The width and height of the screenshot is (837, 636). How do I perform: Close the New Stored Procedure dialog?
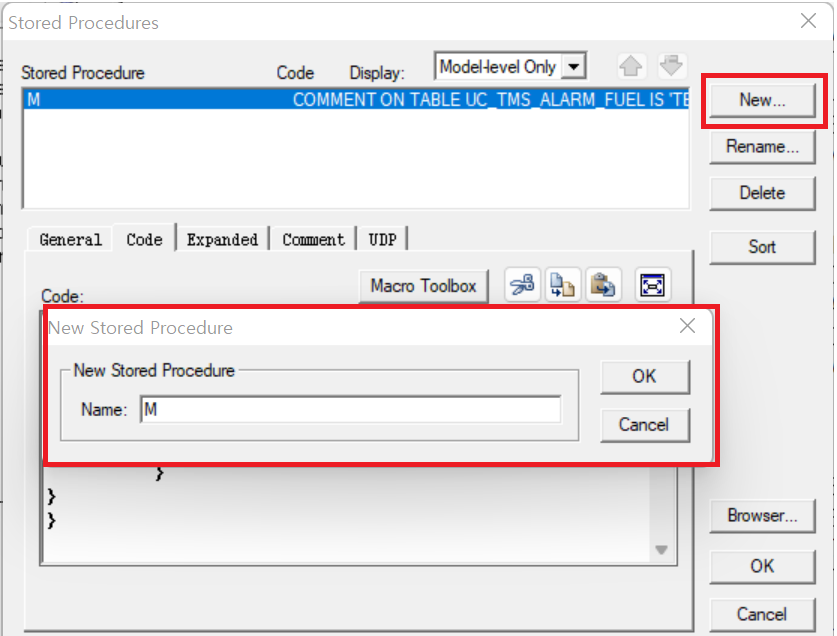click(688, 326)
